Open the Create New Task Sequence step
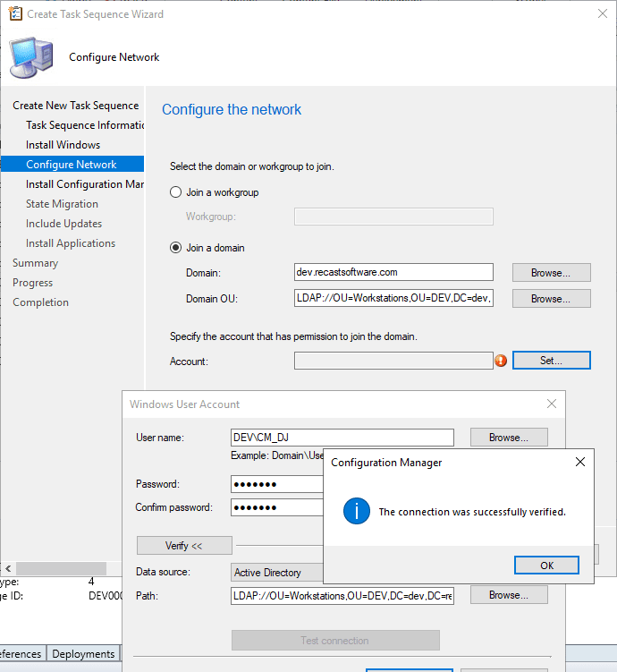 pos(76,106)
